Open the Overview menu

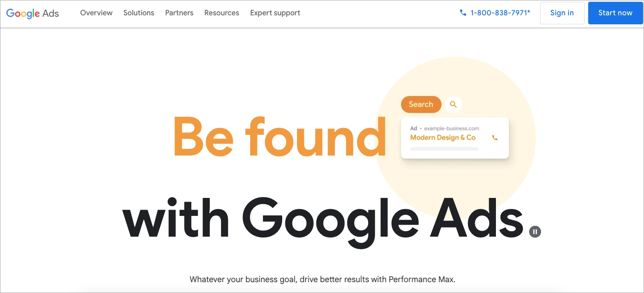[96, 13]
